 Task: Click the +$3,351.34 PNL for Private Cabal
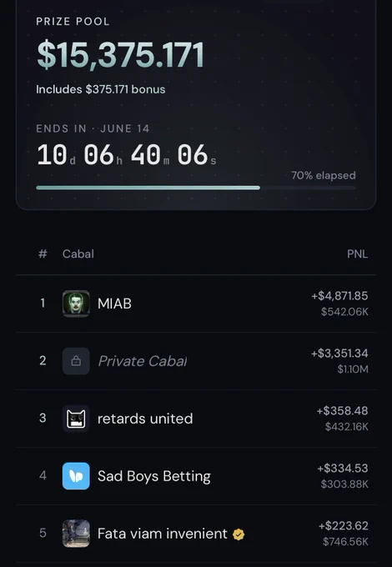click(x=339, y=354)
